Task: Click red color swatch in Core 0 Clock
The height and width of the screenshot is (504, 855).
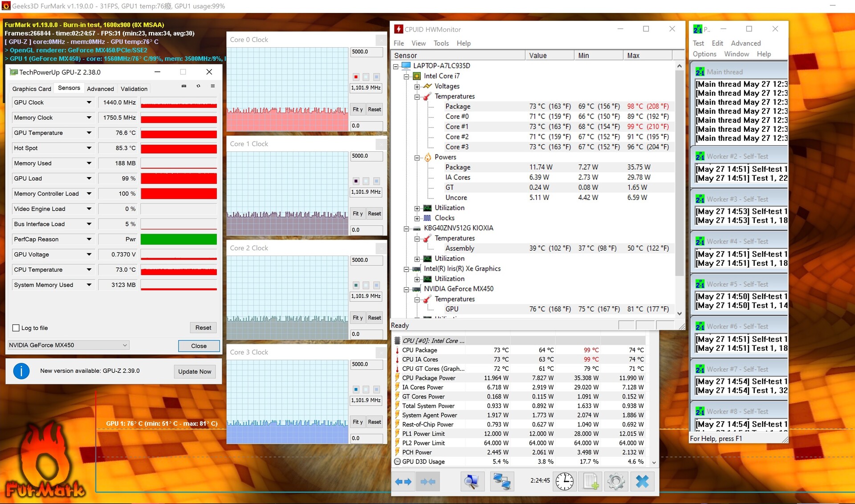Action: [356, 77]
